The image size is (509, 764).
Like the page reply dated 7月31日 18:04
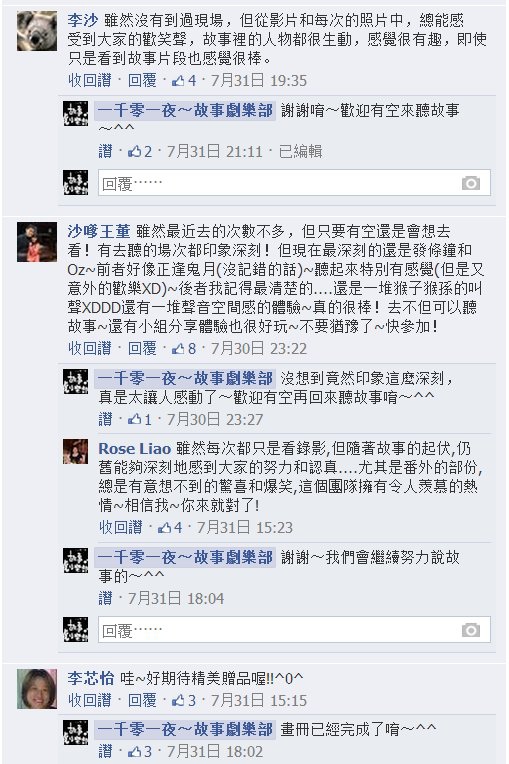pyautogui.click(x=105, y=598)
